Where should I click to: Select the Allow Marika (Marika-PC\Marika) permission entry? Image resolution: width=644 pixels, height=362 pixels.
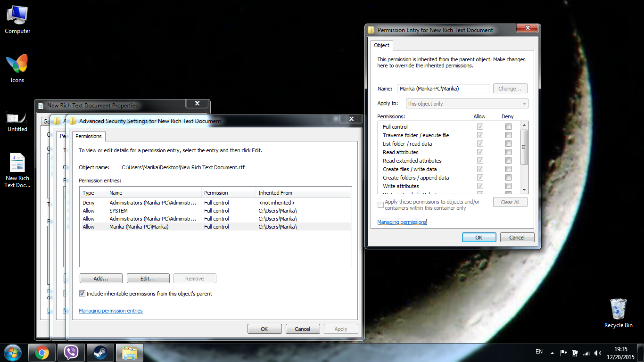pos(215,227)
